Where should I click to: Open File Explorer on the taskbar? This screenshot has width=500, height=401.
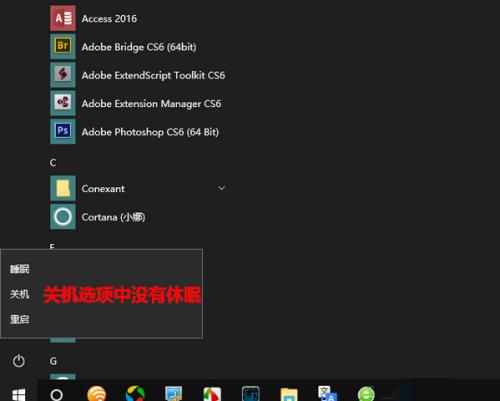289,395
